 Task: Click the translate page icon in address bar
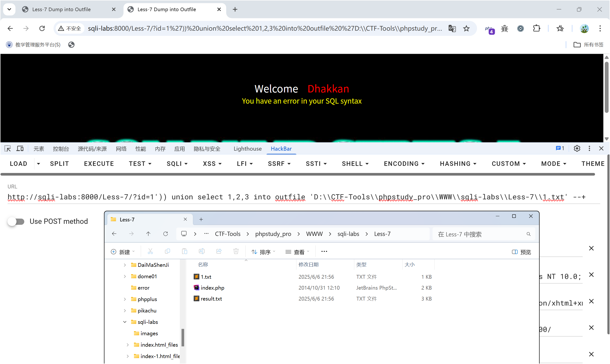coord(452,29)
